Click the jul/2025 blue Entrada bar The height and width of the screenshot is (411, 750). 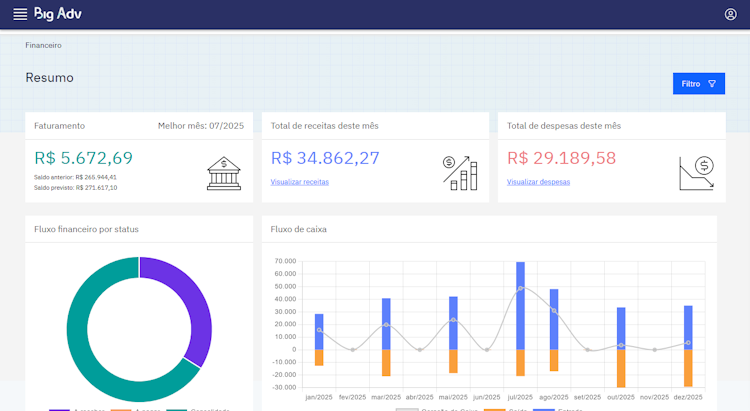pos(520,305)
